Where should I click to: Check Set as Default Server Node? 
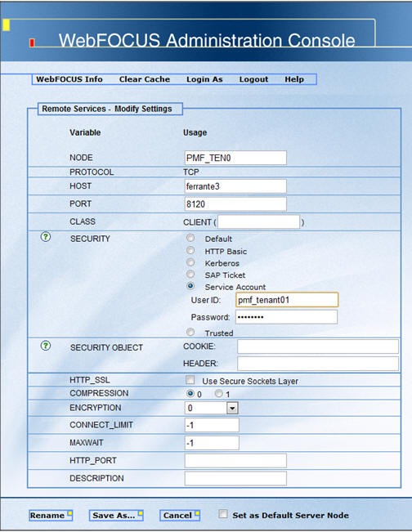click(223, 514)
